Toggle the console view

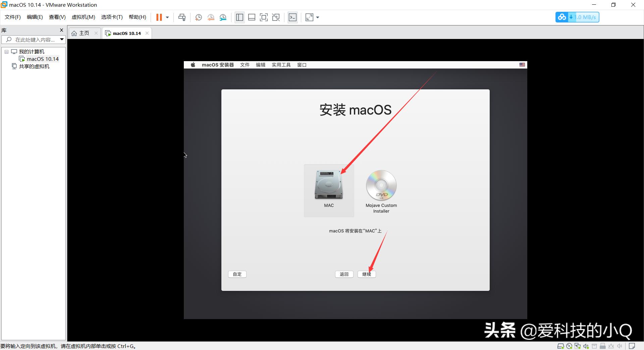point(292,17)
